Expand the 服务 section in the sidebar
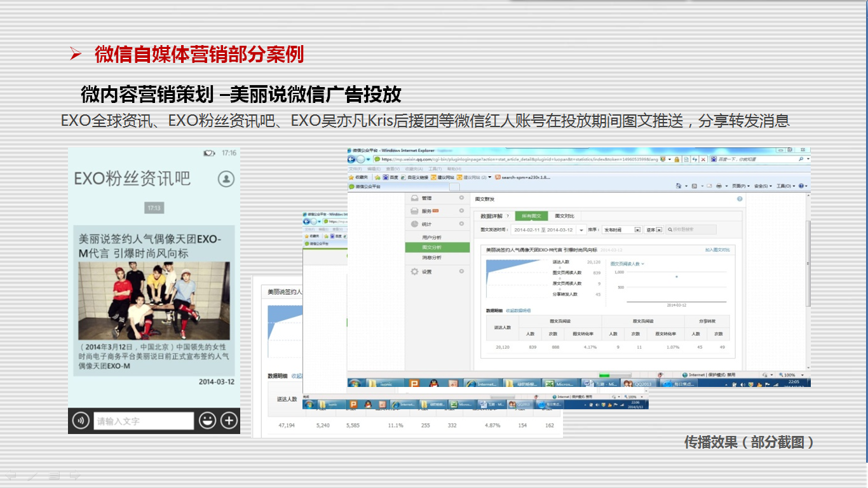The width and height of the screenshot is (868, 488). (437, 211)
